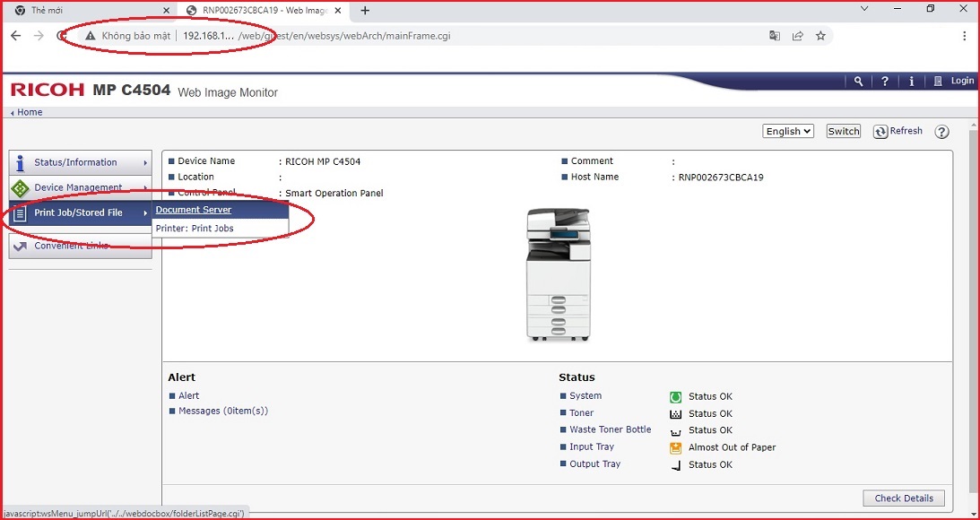Expand the Status/Information menu
The width and height of the screenshot is (980, 520).
coord(81,162)
